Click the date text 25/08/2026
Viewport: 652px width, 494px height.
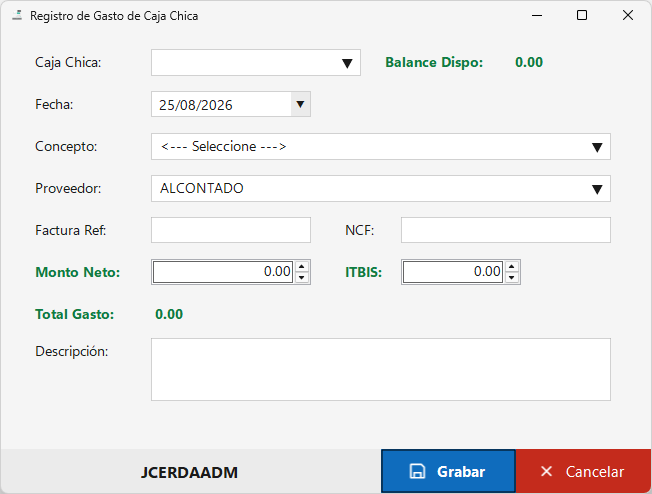pos(195,105)
